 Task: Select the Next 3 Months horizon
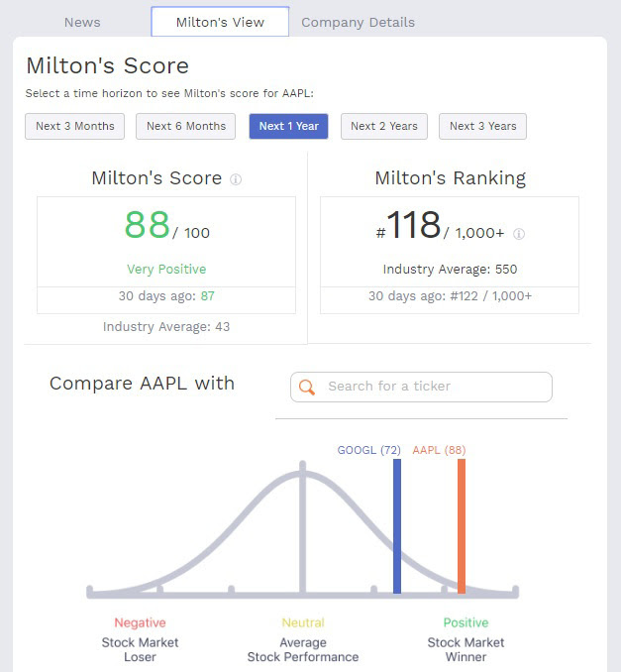[x=75, y=126]
